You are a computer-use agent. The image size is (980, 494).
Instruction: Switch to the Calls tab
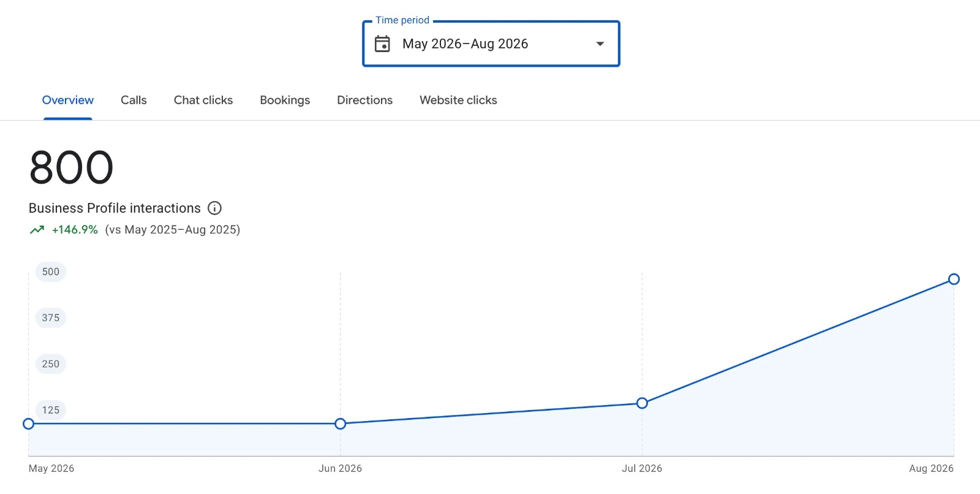pyautogui.click(x=134, y=100)
